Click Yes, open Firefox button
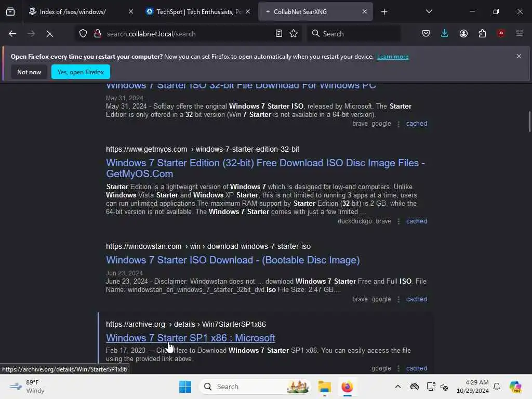The width and height of the screenshot is (532, 399). (x=81, y=72)
